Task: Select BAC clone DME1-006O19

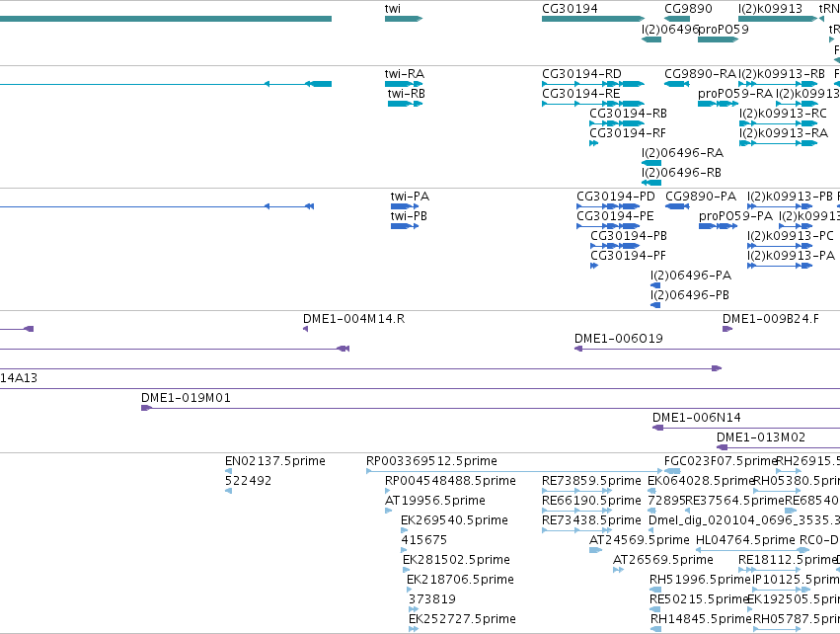Action: tap(707, 349)
